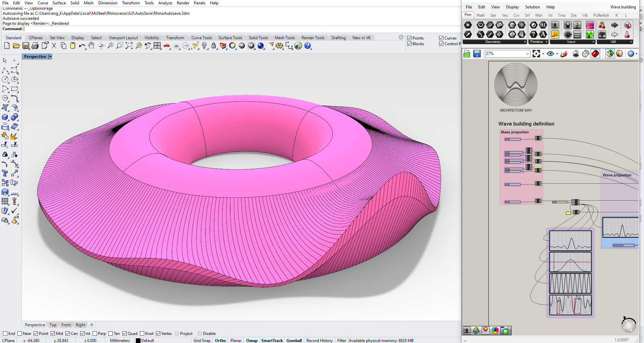Click the Rhino Options gear icon
This screenshot has height=343, width=644.
(x=279, y=46)
